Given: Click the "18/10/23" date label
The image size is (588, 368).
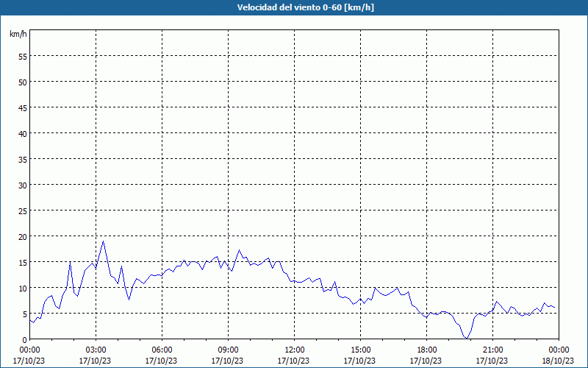Looking at the screenshot, I should [x=559, y=361].
